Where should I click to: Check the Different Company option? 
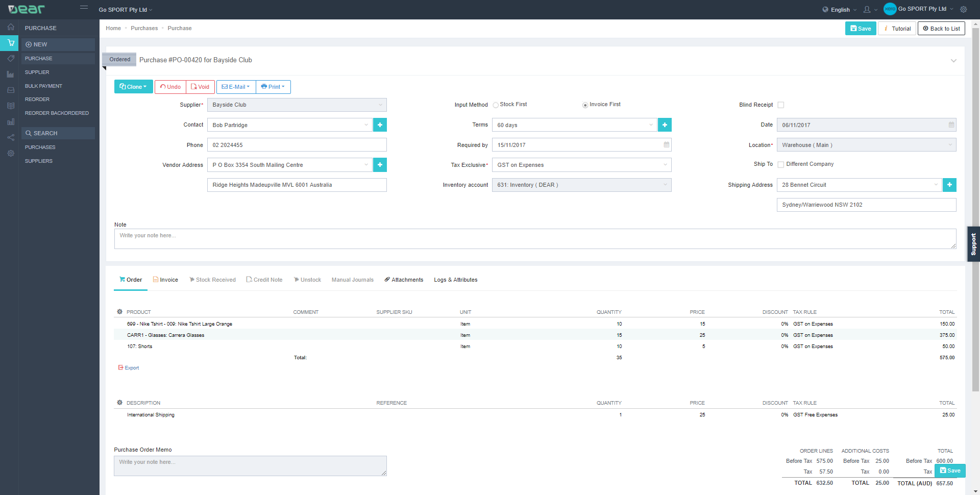coord(780,164)
